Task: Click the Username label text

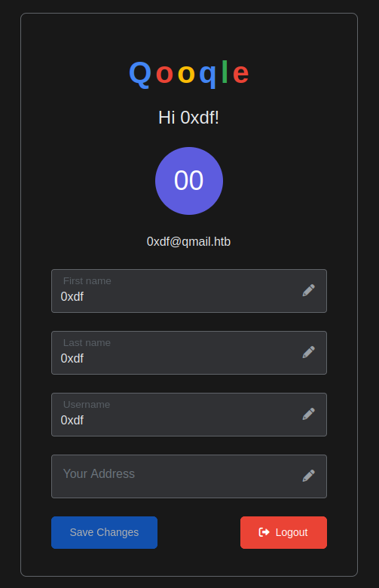Action: (x=87, y=405)
